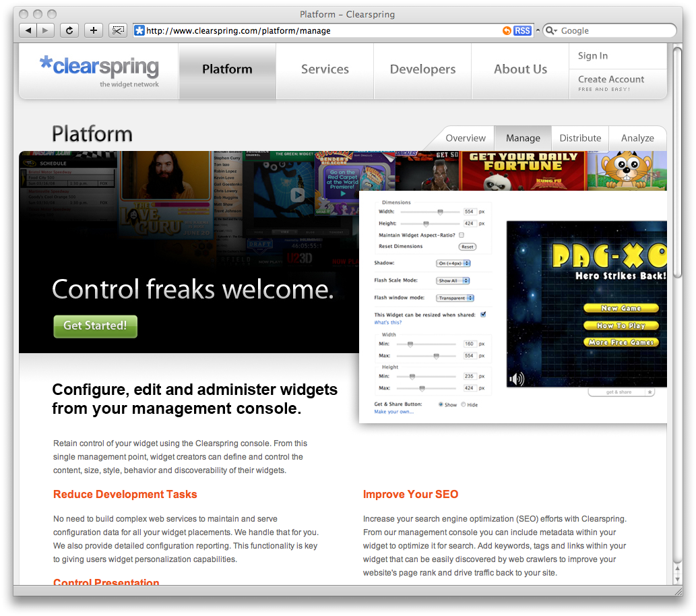Click the Create Account link
Image resolution: width=696 pixels, height=616 pixels.
point(611,79)
